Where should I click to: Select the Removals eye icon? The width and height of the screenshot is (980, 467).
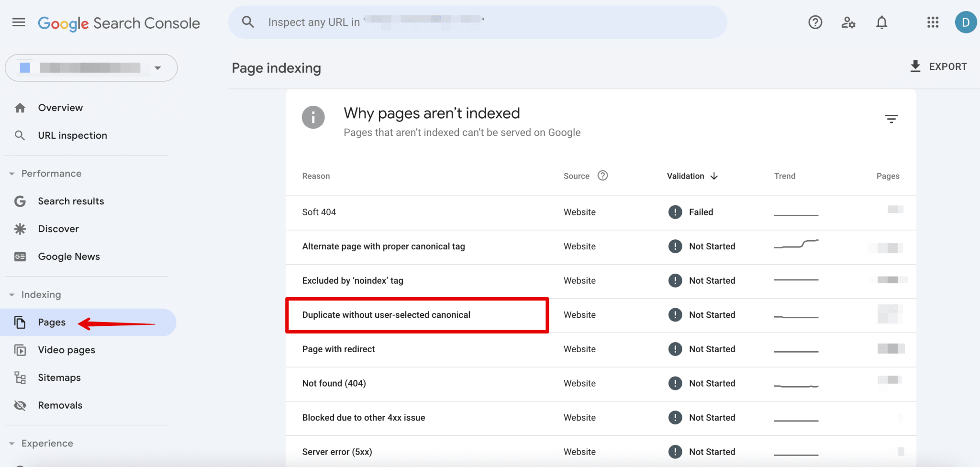(20, 405)
